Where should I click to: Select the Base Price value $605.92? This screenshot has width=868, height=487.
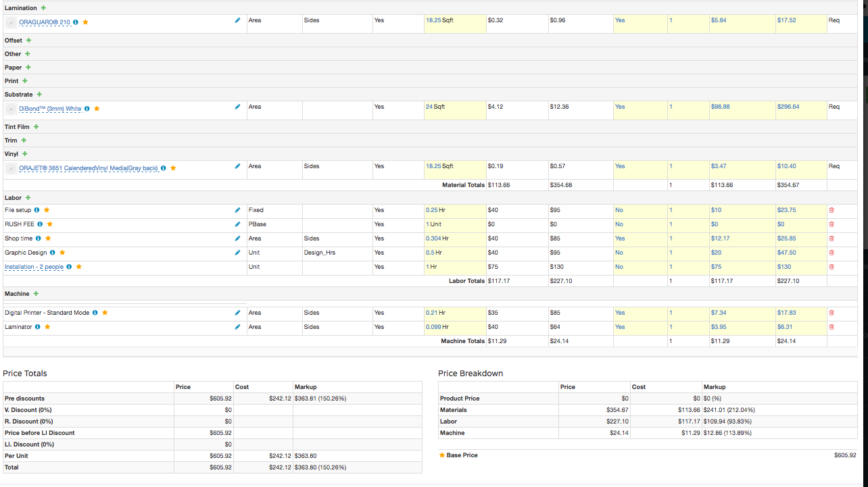845,455
